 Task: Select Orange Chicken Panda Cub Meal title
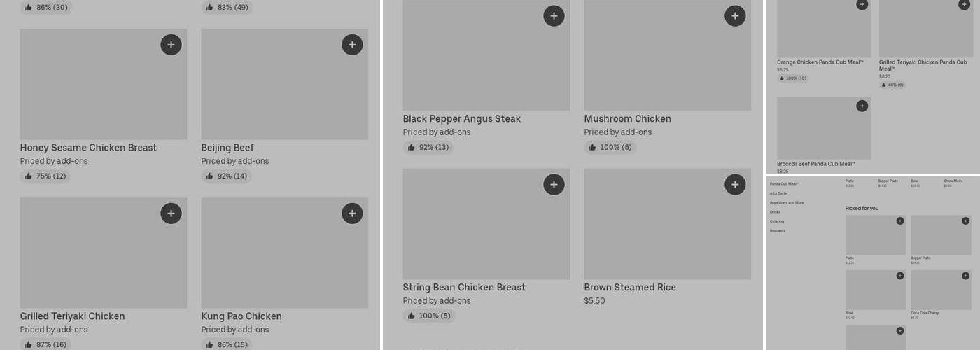820,62
